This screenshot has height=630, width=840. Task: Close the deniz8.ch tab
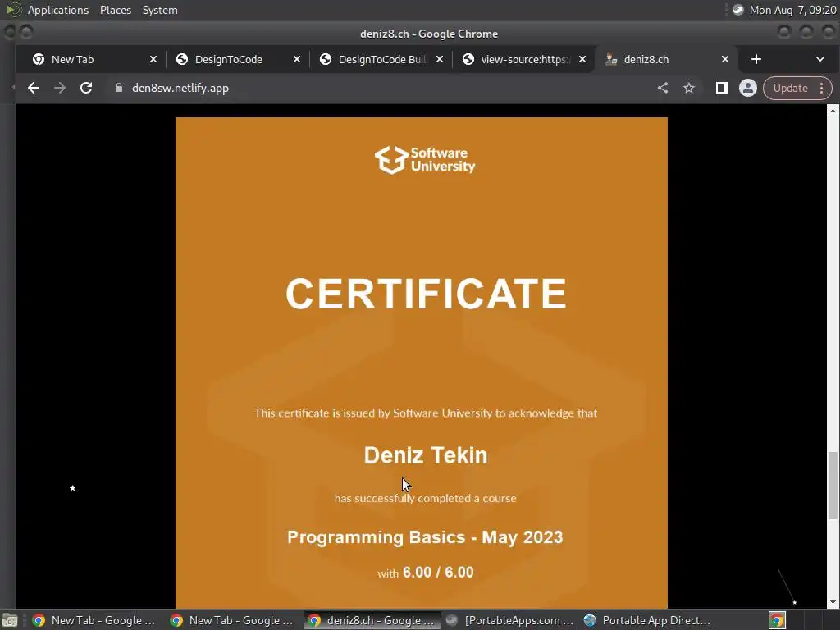(725, 59)
